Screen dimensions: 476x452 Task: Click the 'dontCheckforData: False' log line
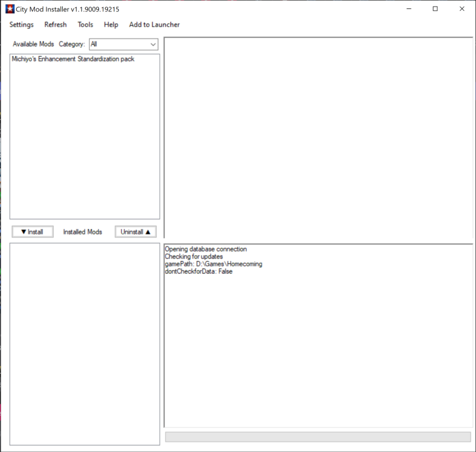tap(198, 271)
